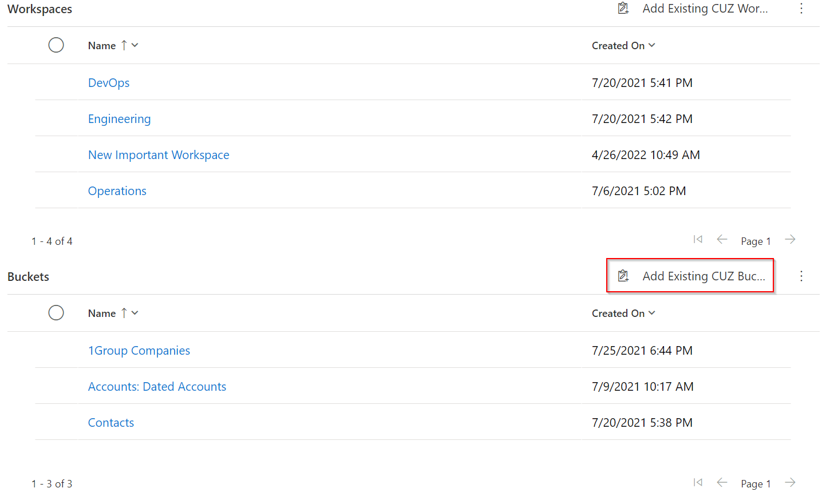The height and width of the screenshot is (504, 822).
Task: Select the Contacts bucket row date cell
Action: (642, 423)
